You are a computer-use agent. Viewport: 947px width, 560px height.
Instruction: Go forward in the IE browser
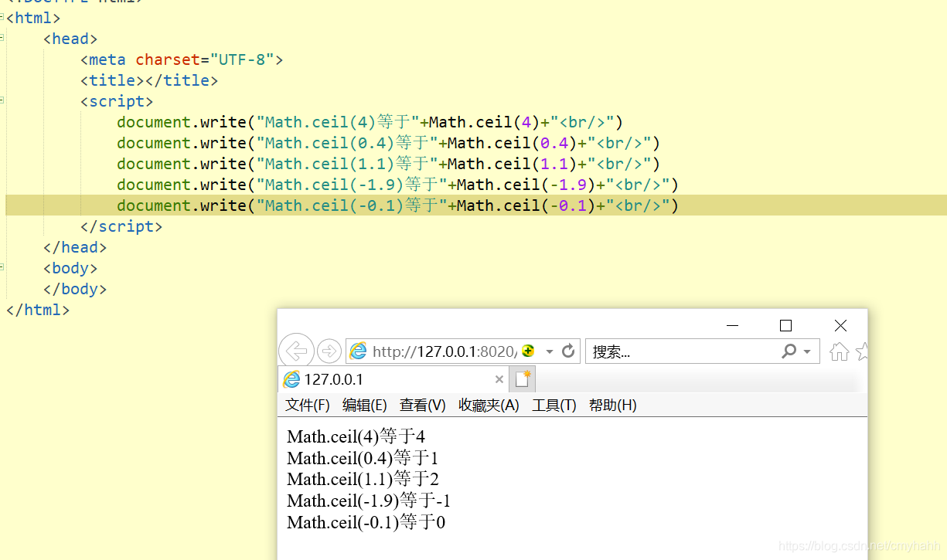click(x=329, y=351)
